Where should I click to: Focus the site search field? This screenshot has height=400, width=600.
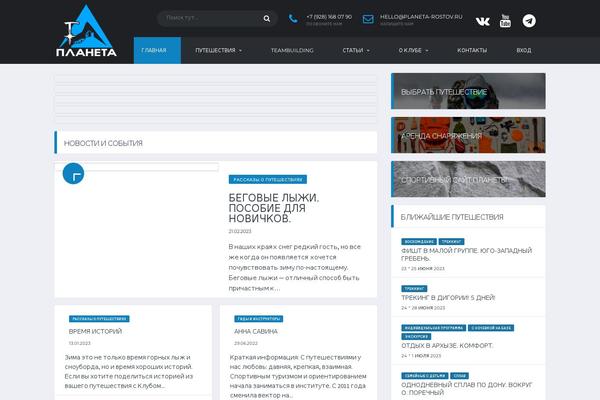pyautogui.click(x=217, y=18)
